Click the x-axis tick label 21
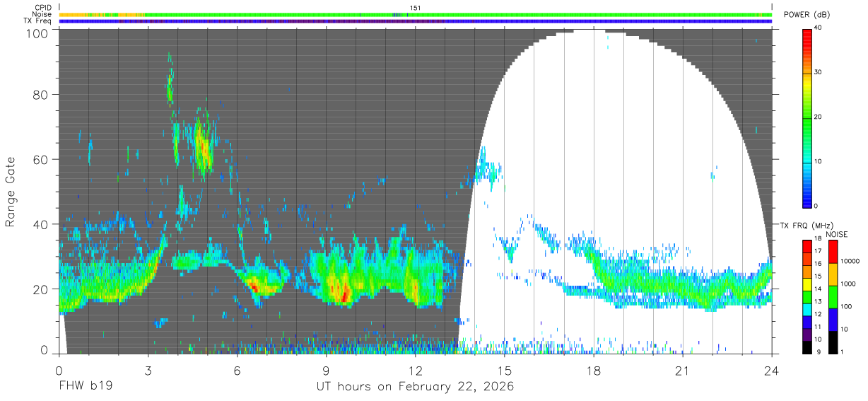This screenshot has width=868, height=401. pos(683,371)
